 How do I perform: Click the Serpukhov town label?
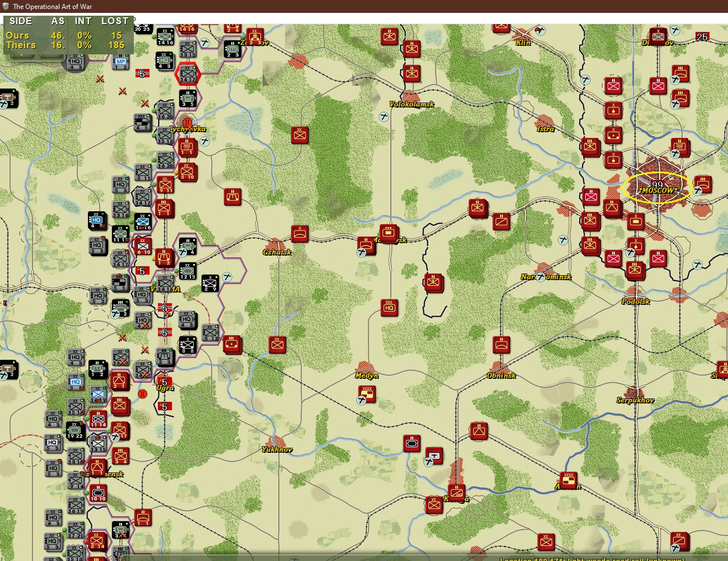tap(635, 400)
